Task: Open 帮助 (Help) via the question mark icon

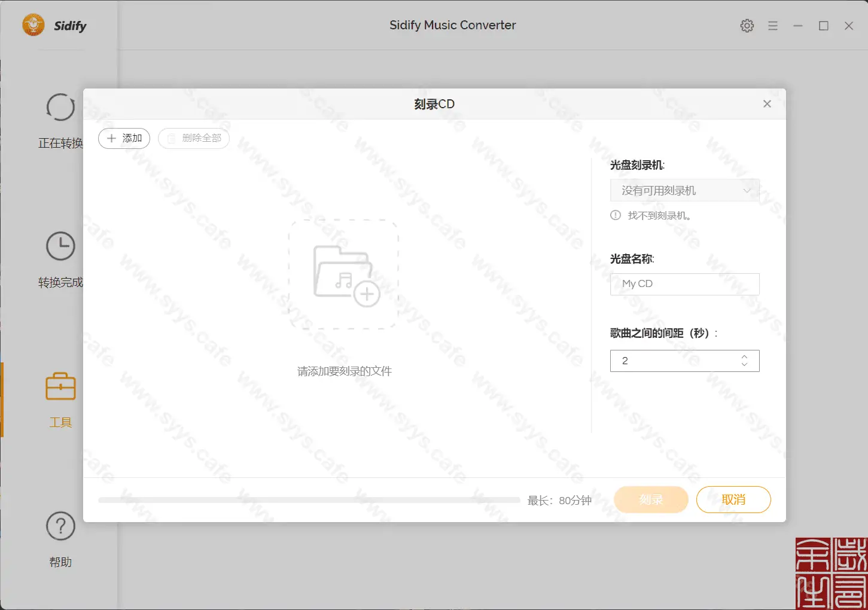Action: coord(60,527)
